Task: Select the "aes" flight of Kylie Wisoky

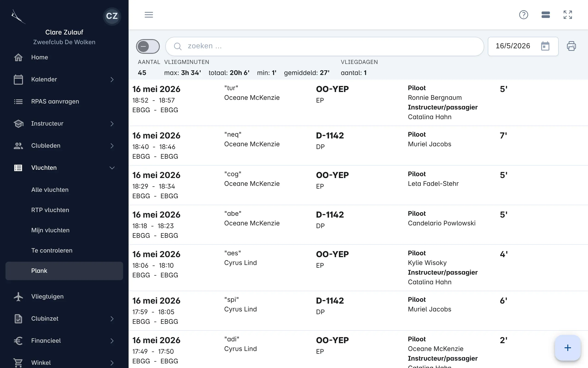Action: click(358, 268)
